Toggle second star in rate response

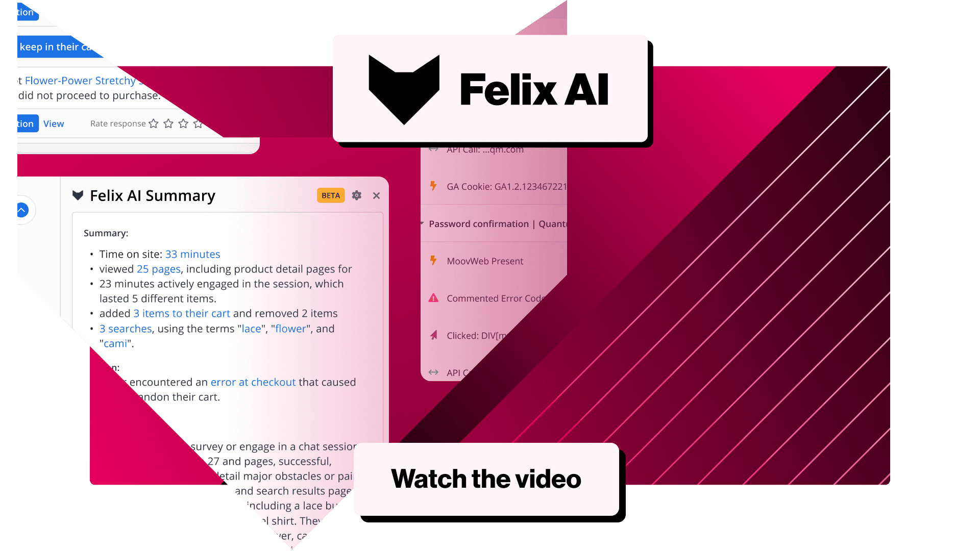click(169, 123)
